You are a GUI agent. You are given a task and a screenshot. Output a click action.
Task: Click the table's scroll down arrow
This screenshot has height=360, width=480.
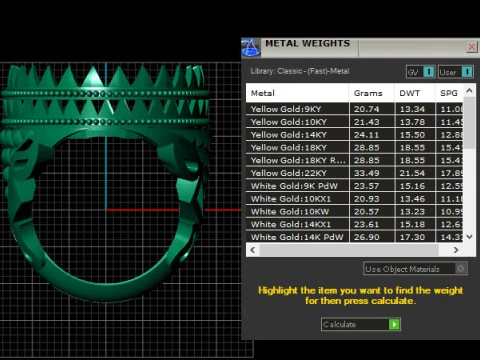469,237
